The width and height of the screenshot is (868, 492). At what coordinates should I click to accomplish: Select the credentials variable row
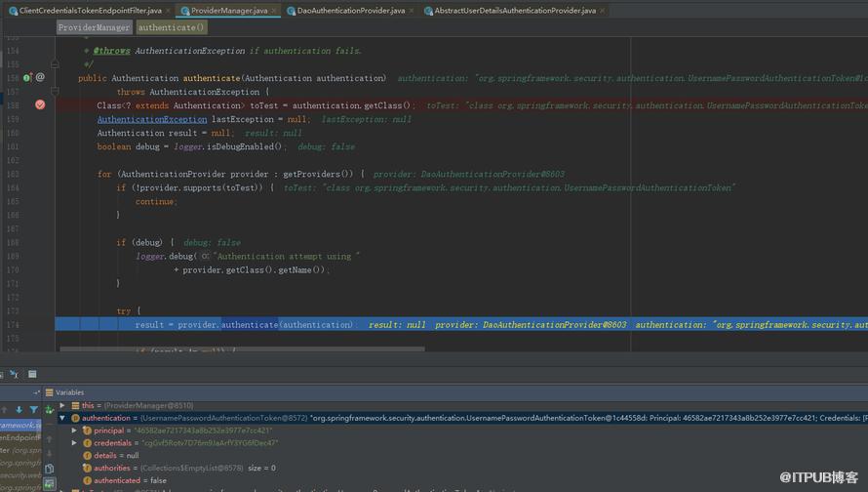point(462,443)
